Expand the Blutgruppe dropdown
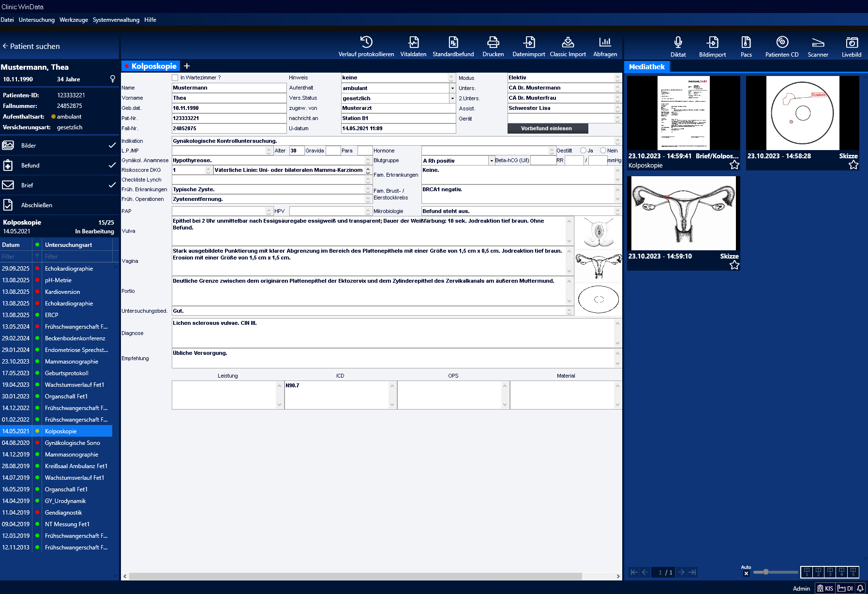This screenshot has height=594, width=868. point(492,161)
